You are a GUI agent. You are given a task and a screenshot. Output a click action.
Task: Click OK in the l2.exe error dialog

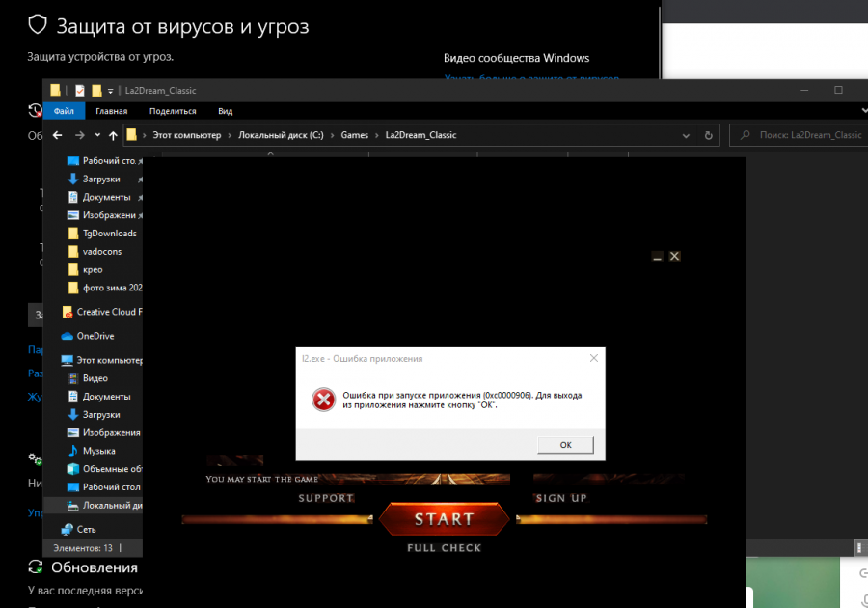(565, 445)
